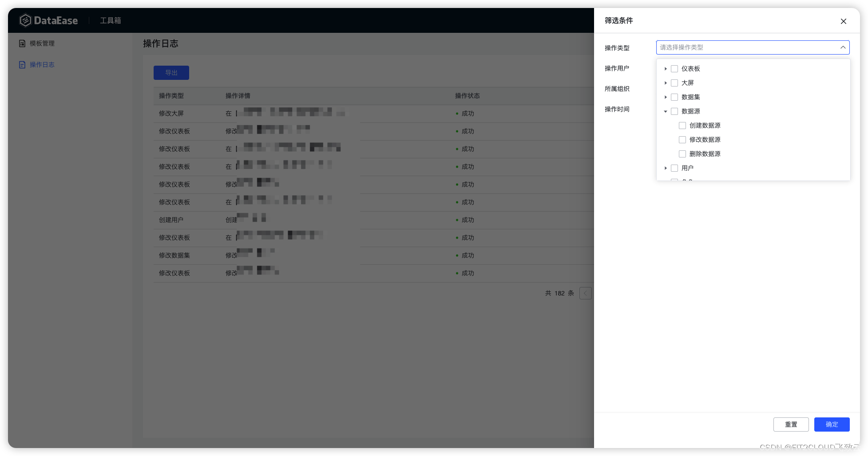The image size is (868, 456).
Task: Check the 创建数据源 checkbox
Action: [x=682, y=126]
